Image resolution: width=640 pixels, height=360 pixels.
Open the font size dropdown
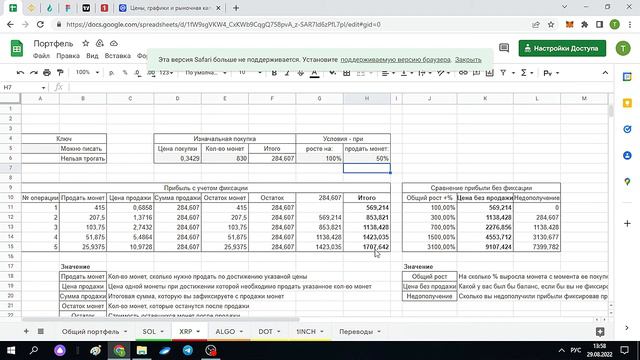pos(250,73)
